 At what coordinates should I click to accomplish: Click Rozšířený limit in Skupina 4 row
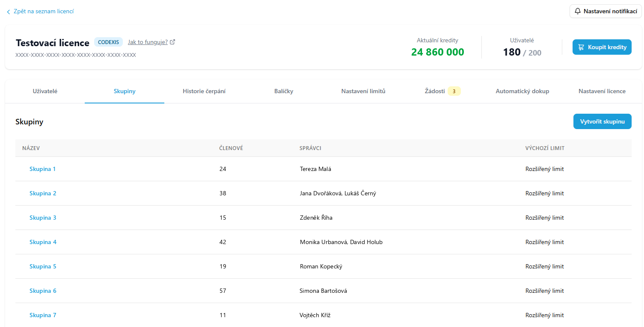(545, 242)
